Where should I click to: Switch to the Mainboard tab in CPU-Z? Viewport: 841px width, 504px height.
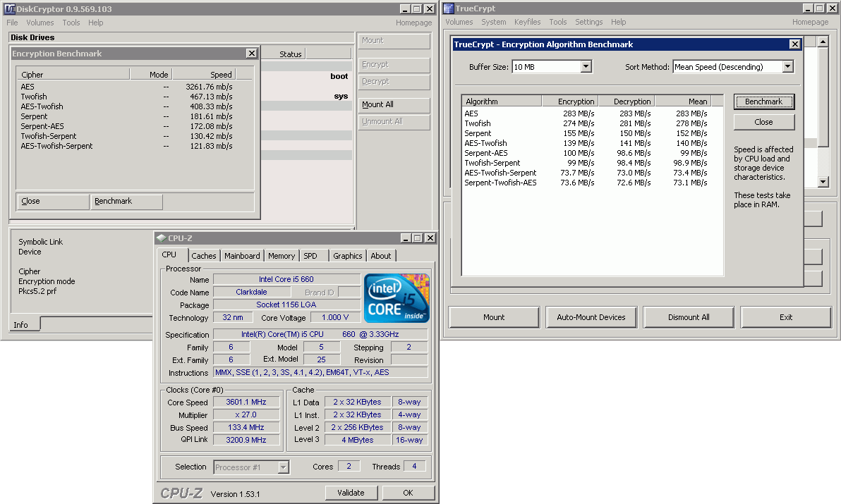(242, 256)
